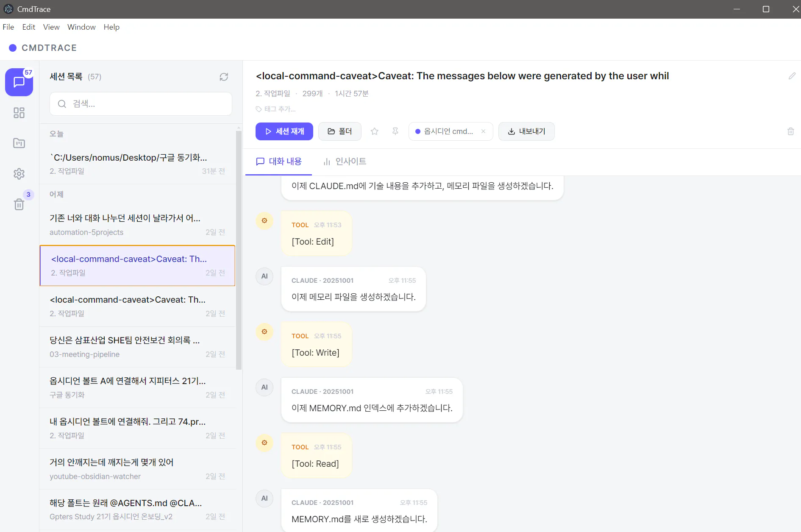
Task: Focus the 검색 session search field
Action: pyautogui.click(x=141, y=104)
